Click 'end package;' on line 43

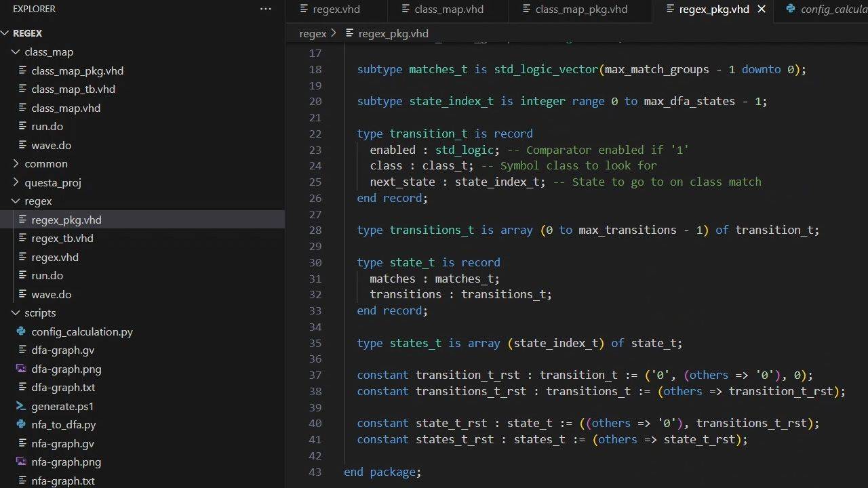tap(382, 472)
